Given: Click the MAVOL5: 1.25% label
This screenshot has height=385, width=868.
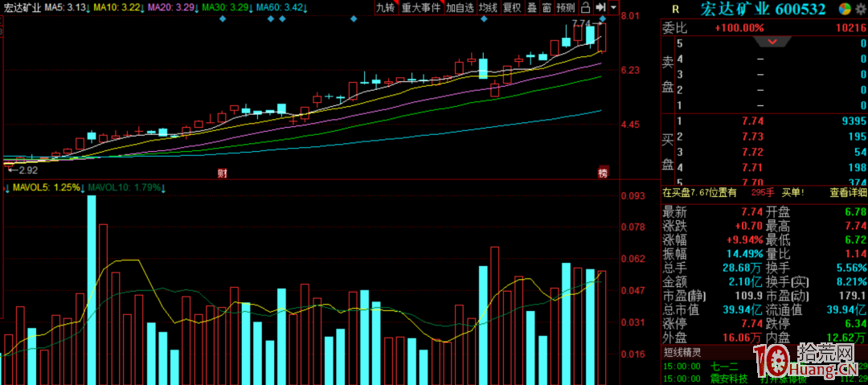Looking at the screenshot, I should coord(47,188).
